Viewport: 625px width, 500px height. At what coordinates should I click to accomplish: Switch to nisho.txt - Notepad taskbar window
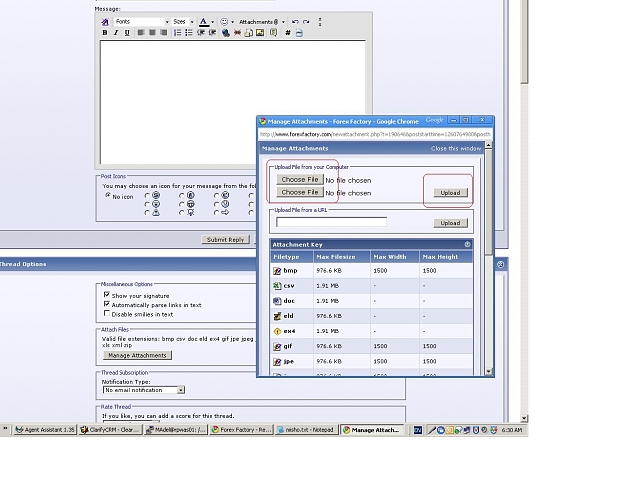(307, 430)
